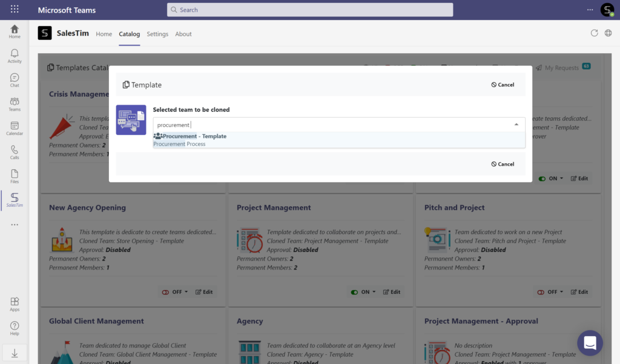This screenshot has height=364, width=620.
Task: Select Procurement - Template from the suggestions
Action: pos(339,140)
